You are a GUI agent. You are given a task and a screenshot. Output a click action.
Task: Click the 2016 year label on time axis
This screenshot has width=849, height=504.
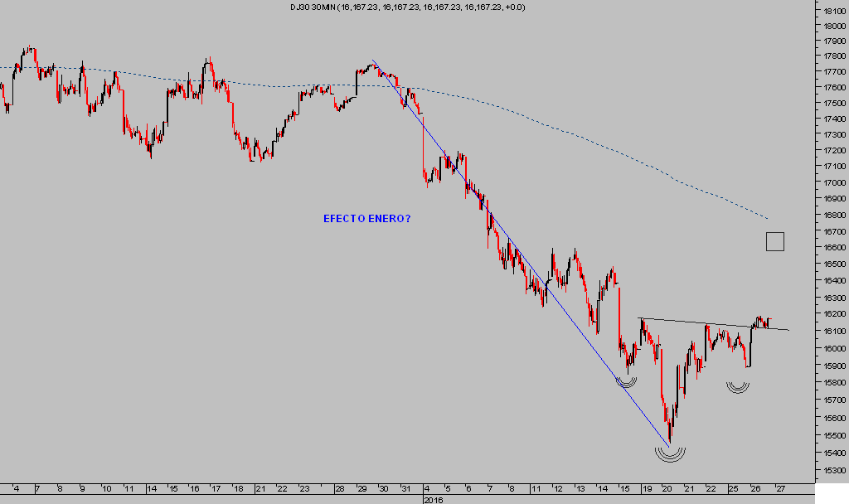pyautogui.click(x=433, y=500)
